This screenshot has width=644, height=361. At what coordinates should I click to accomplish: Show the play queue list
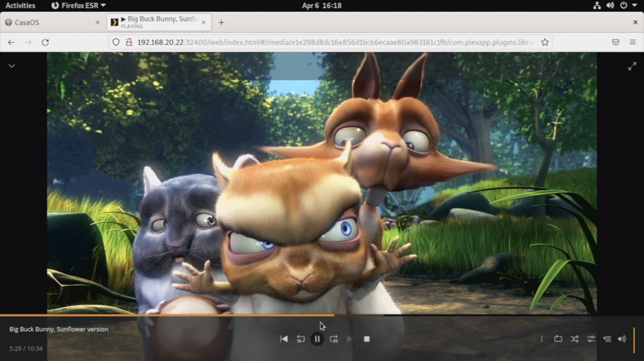607,339
